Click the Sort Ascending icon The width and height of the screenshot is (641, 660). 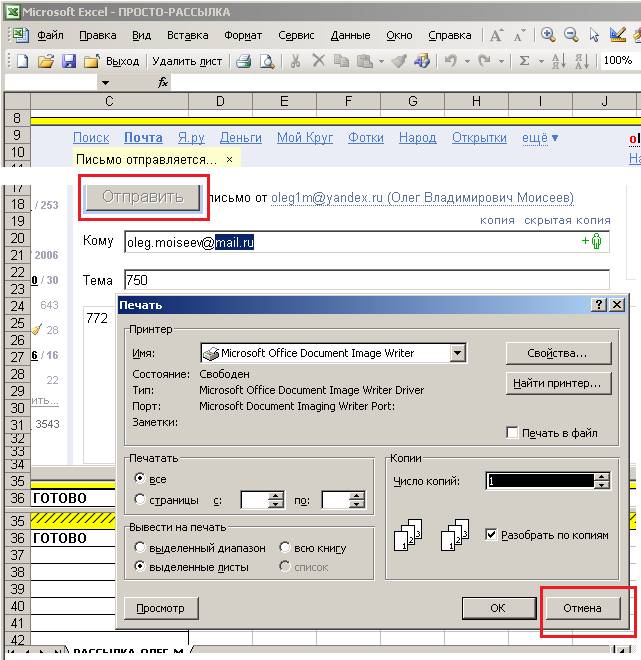click(559, 61)
